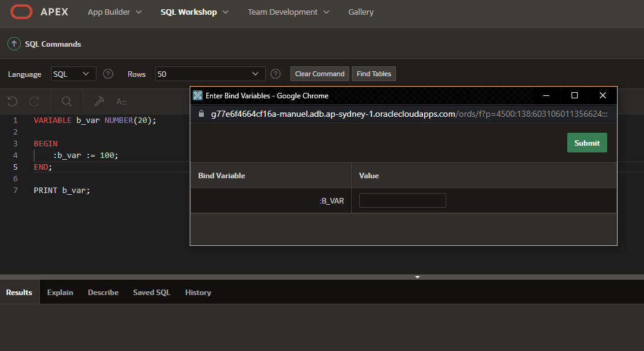The height and width of the screenshot is (351, 644).
Task: Click the :B_VAR label cell
Action: tap(332, 201)
